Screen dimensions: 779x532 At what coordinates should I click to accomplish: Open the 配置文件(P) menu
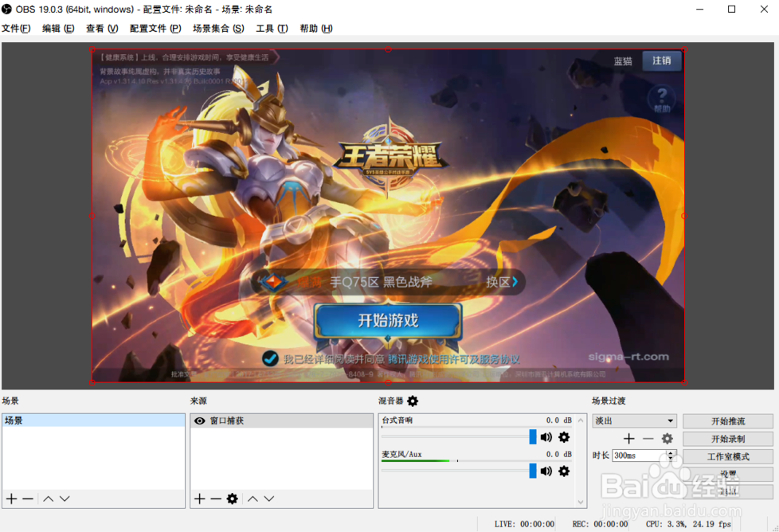click(x=155, y=29)
